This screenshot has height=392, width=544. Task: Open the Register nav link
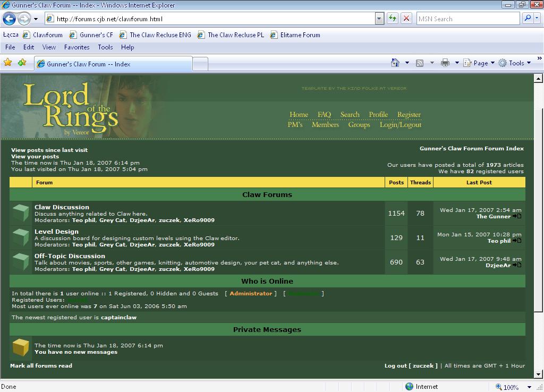409,115
